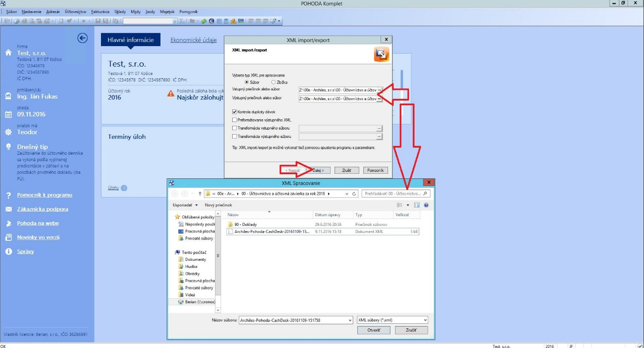Open the toolbar options dropdown arrow
The image size is (644, 348).
point(280,21)
